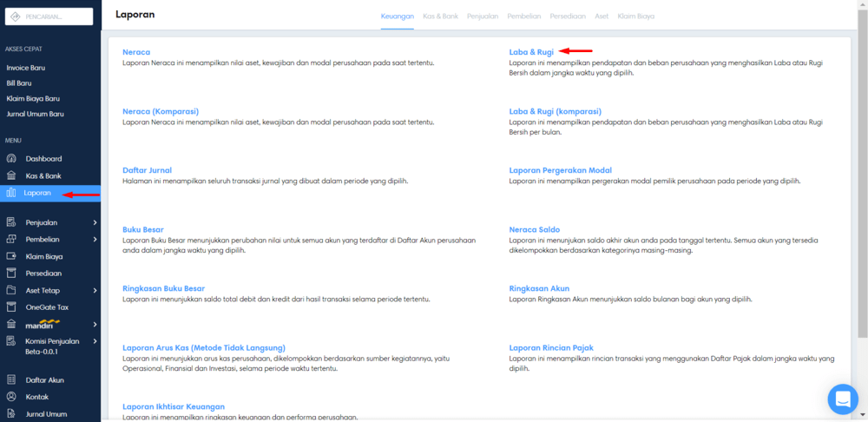This screenshot has height=422, width=868.
Task: Click the Pembelian sidebar icon
Action: 11,240
